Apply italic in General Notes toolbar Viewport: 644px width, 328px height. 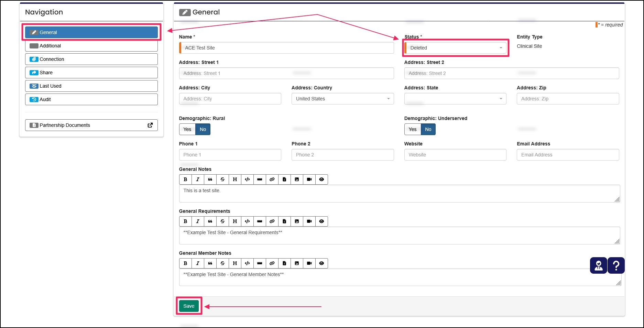click(x=198, y=179)
